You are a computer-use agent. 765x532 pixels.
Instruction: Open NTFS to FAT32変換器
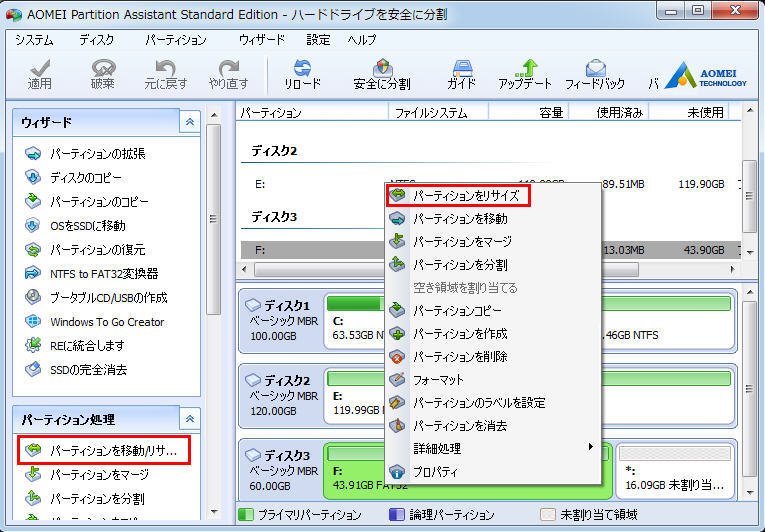tap(92, 273)
